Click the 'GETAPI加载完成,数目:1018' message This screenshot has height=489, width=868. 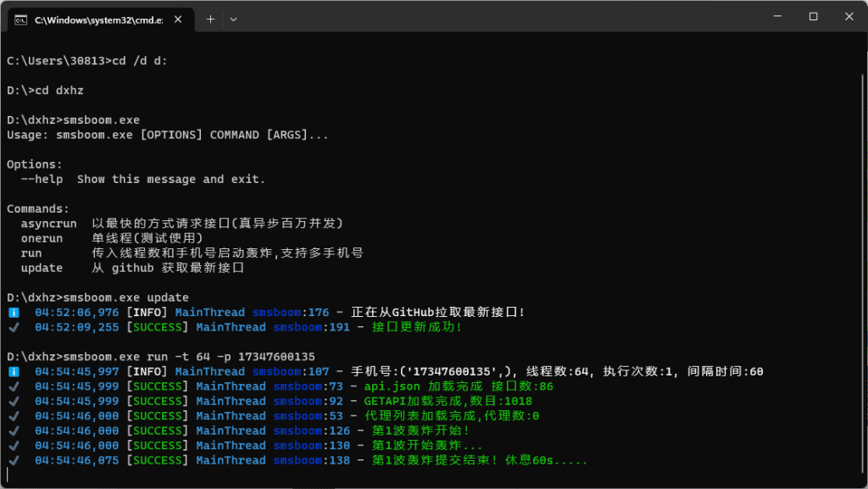coord(448,401)
